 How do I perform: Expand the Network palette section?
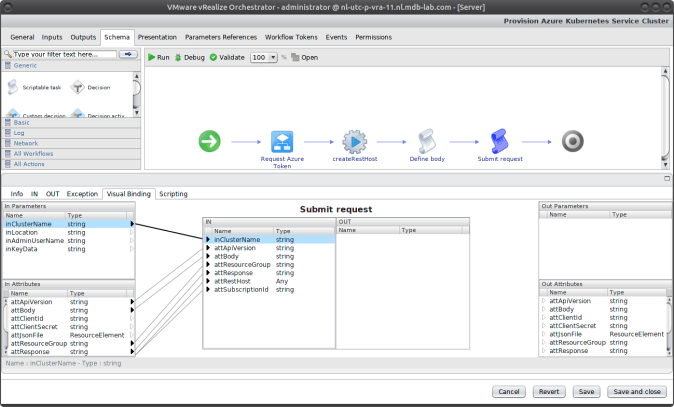(25, 143)
